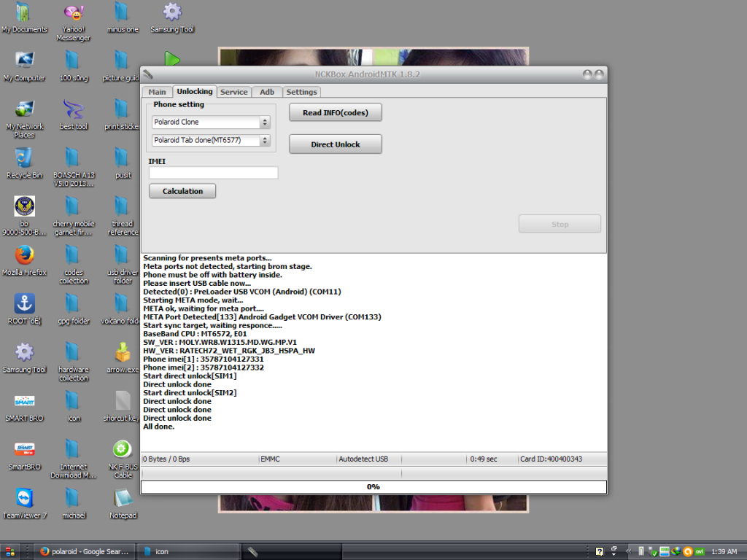Viewport: 747px width, 560px height.
Task: Open the arrow.exe desktop icon
Action: pos(123,353)
